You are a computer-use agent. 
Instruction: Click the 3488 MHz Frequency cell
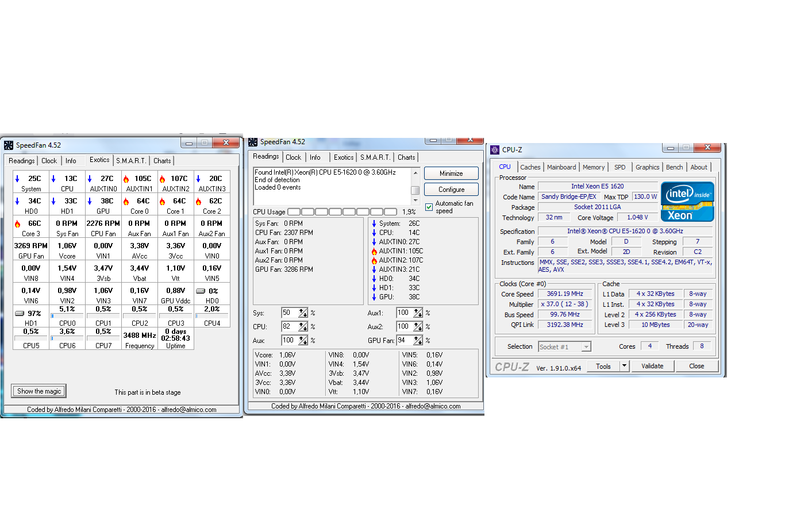coord(140,340)
